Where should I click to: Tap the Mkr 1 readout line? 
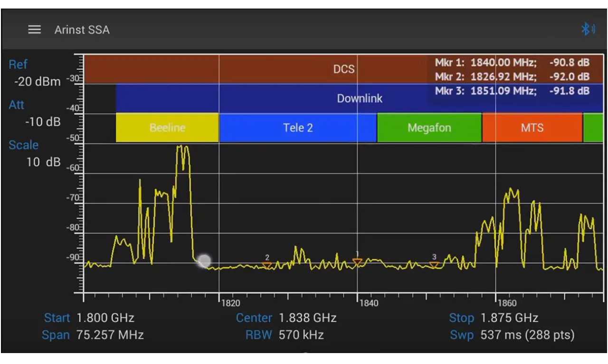click(512, 63)
